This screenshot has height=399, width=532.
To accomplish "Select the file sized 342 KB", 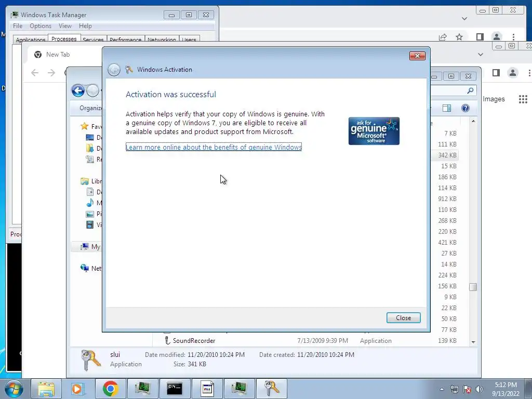I will coord(447,155).
